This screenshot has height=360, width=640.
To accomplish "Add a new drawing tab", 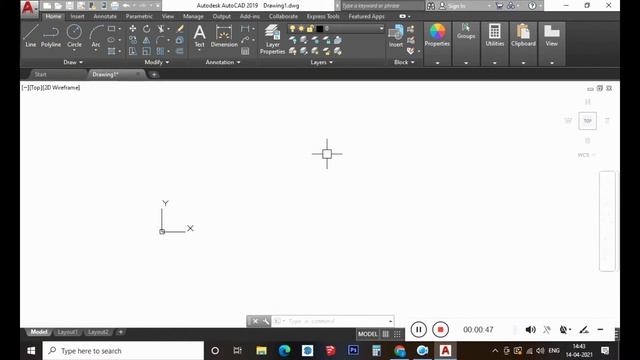I will pos(154,74).
